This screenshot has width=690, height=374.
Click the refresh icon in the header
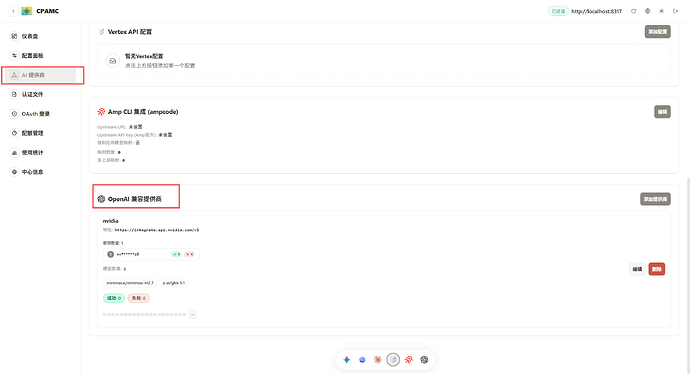click(633, 11)
